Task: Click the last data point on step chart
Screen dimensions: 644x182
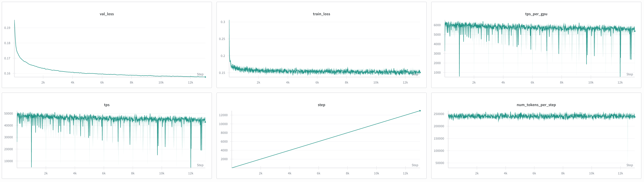Action: click(x=420, y=111)
